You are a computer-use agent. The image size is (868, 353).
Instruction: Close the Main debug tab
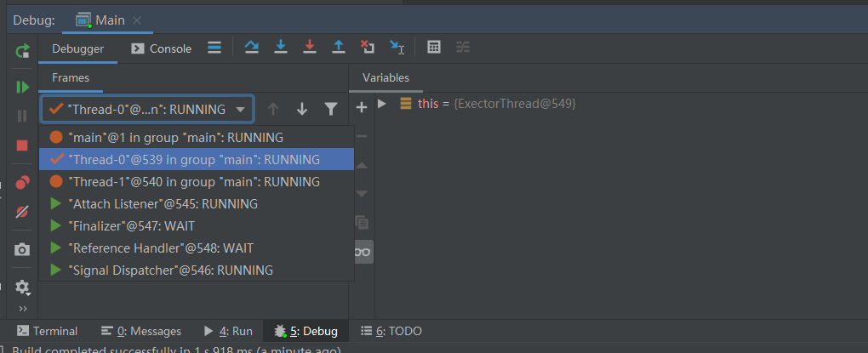[137, 20]
